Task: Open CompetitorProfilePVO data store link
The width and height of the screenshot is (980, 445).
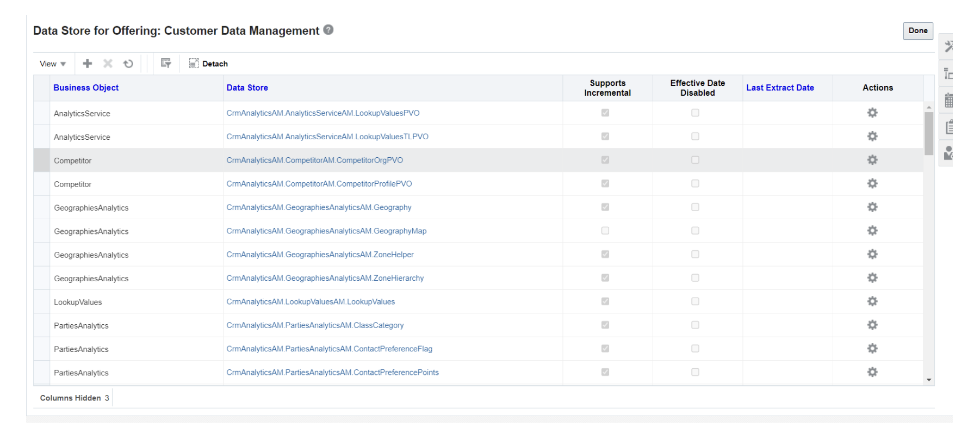Action: 319,184
